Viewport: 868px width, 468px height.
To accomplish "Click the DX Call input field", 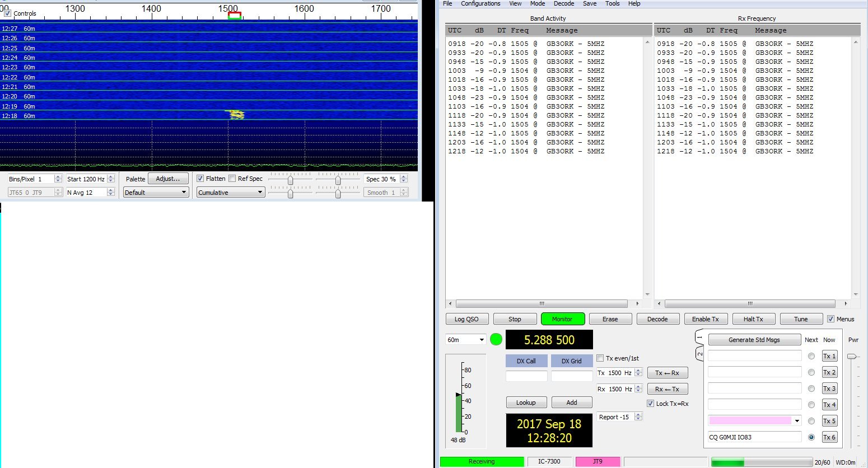I will 526,376.
